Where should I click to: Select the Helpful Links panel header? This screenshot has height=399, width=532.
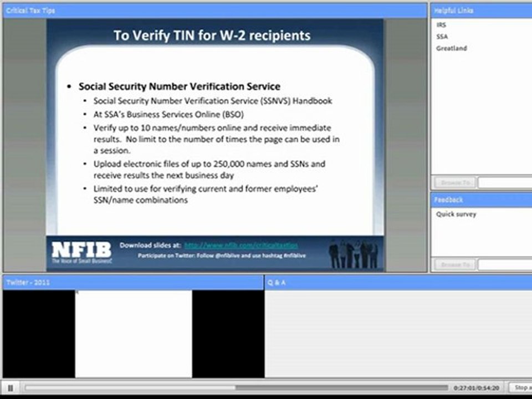[x=482, y=11]
